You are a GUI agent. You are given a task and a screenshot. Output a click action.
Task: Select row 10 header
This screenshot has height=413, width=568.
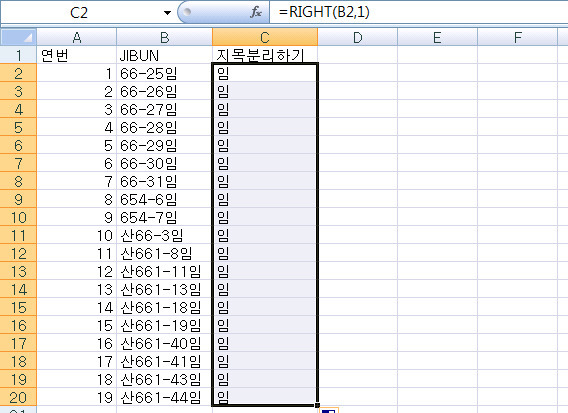18,217
